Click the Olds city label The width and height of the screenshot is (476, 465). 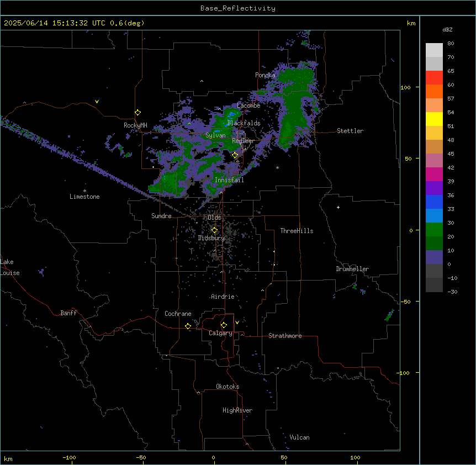pos(214,218)
